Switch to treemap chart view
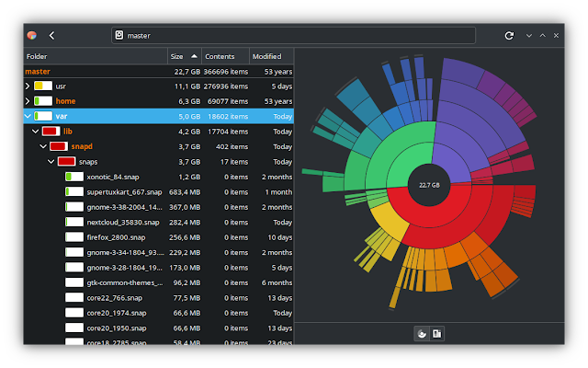Viewport: 588px width, 368px height. [x=437, y=333]
